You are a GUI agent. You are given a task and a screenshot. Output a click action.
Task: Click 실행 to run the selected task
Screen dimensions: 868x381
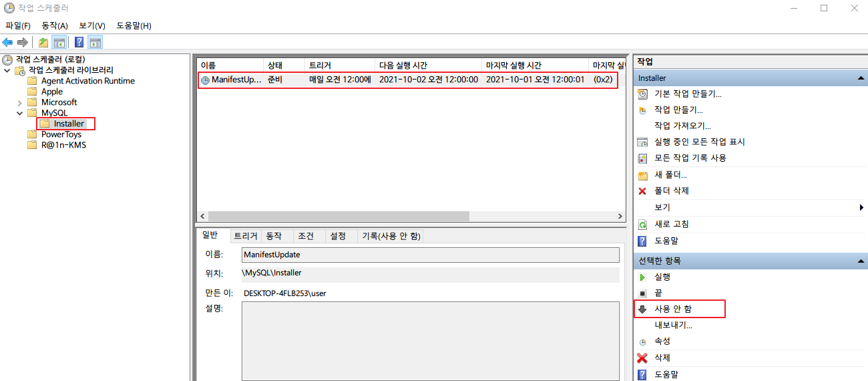tap(662, 277)
